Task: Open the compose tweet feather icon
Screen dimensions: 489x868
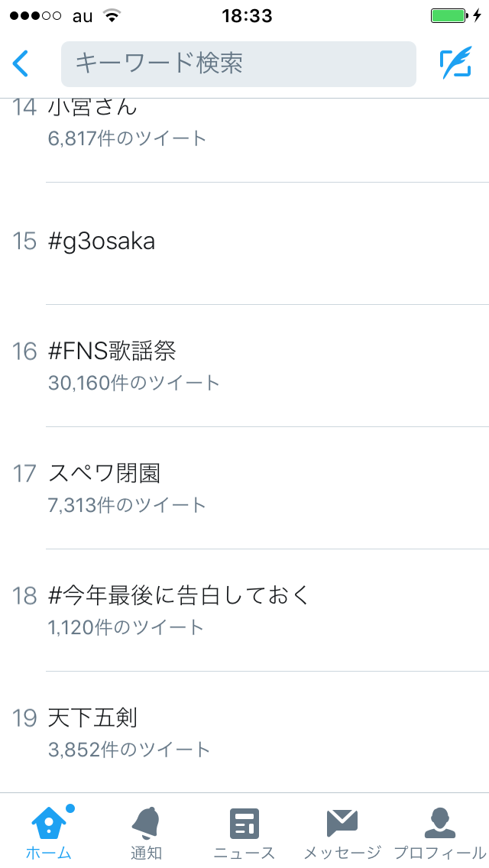Action: coord(456,63)
